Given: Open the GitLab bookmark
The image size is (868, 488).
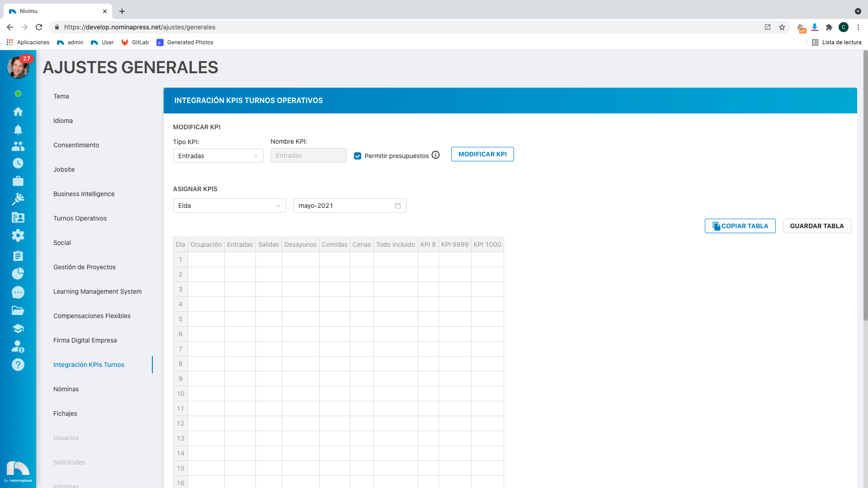Looking at the screenshot, I should (135, 42).
